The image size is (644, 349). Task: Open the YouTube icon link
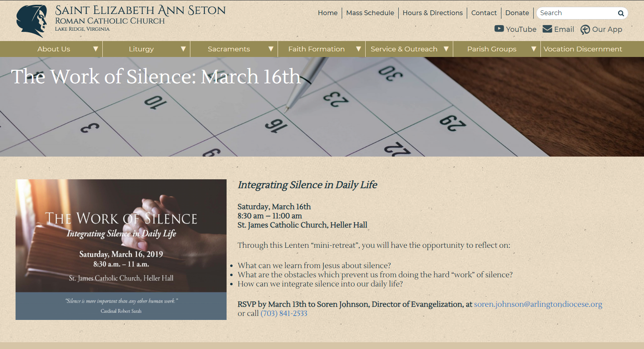coord(499,29)
